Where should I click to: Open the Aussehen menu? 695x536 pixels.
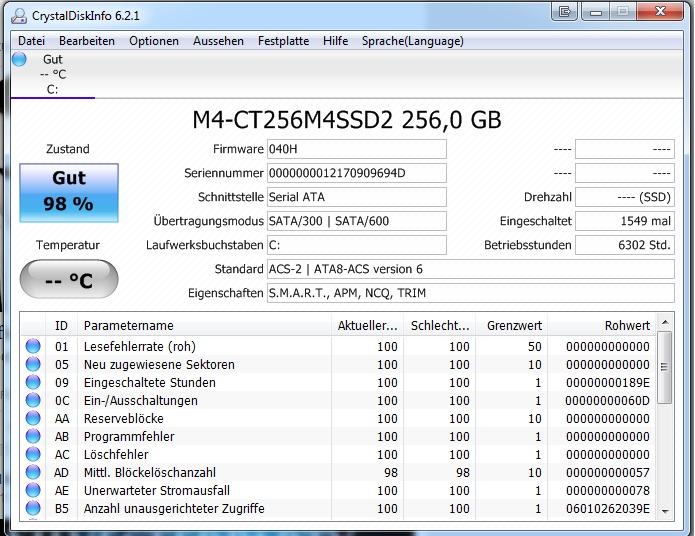(x=218, y=41)
